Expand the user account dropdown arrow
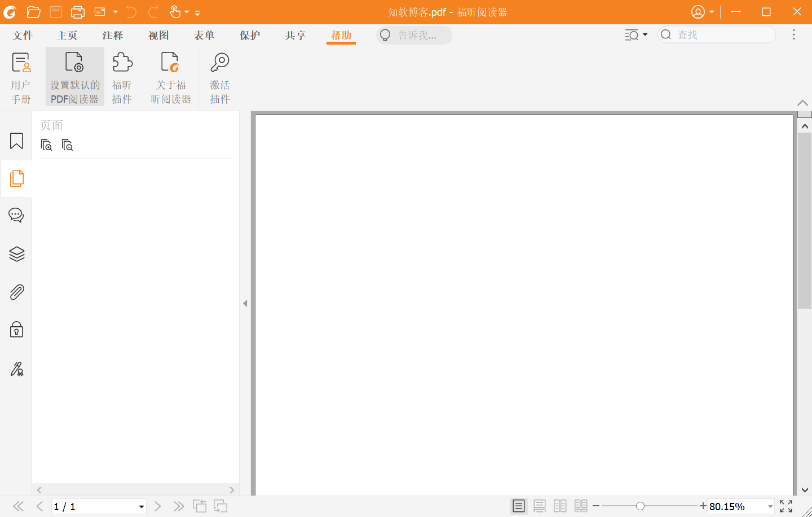This screenshot has height=517, width=812. [712, 12]
